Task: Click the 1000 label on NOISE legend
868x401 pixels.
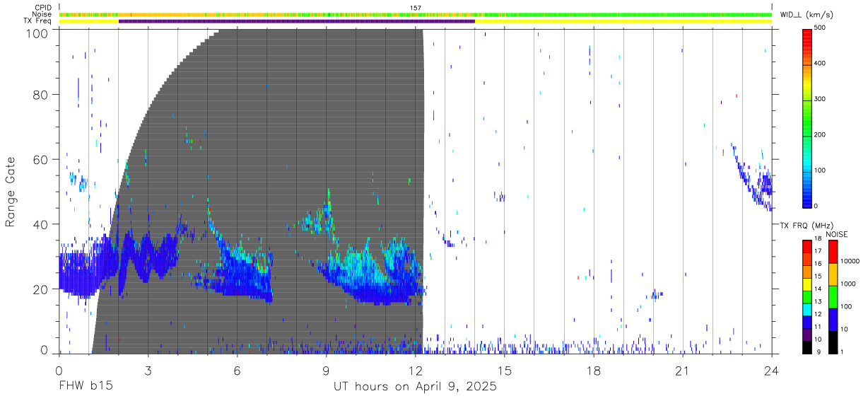Action: (848, 284)
